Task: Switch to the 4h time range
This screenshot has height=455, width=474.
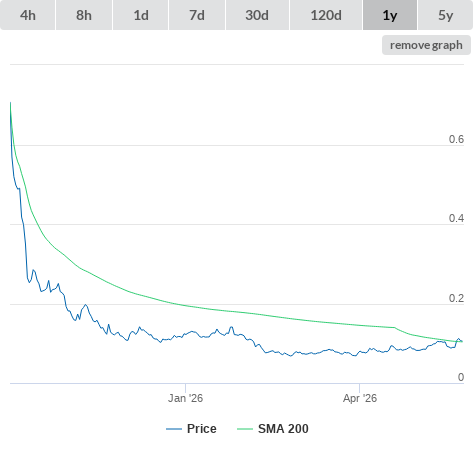Action: tap(28, 15)
